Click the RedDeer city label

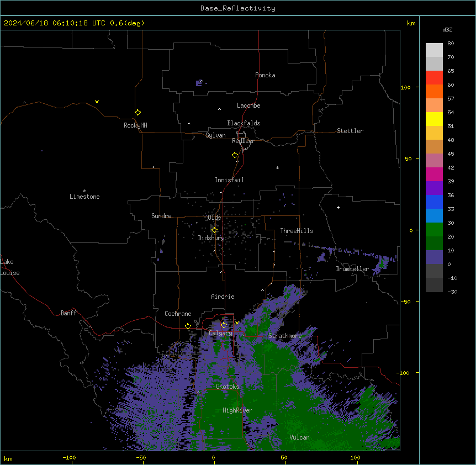243,141
